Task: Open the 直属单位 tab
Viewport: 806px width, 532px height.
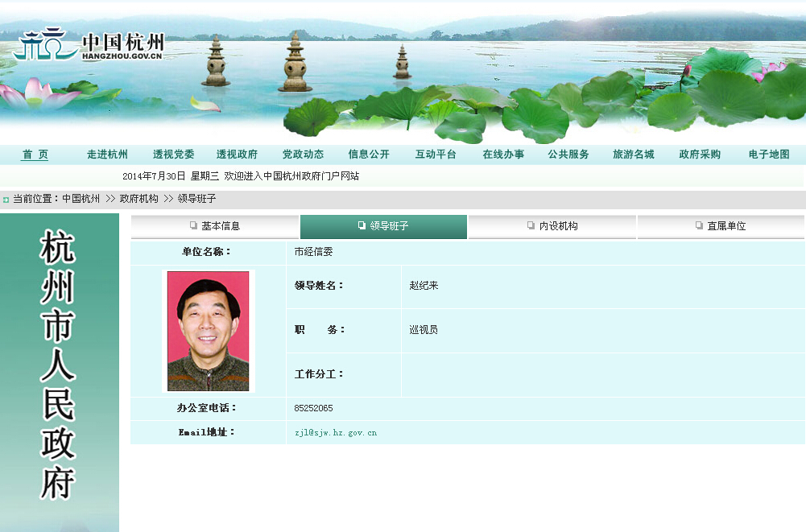Action: pyautogui.click(x=721, y=226)
